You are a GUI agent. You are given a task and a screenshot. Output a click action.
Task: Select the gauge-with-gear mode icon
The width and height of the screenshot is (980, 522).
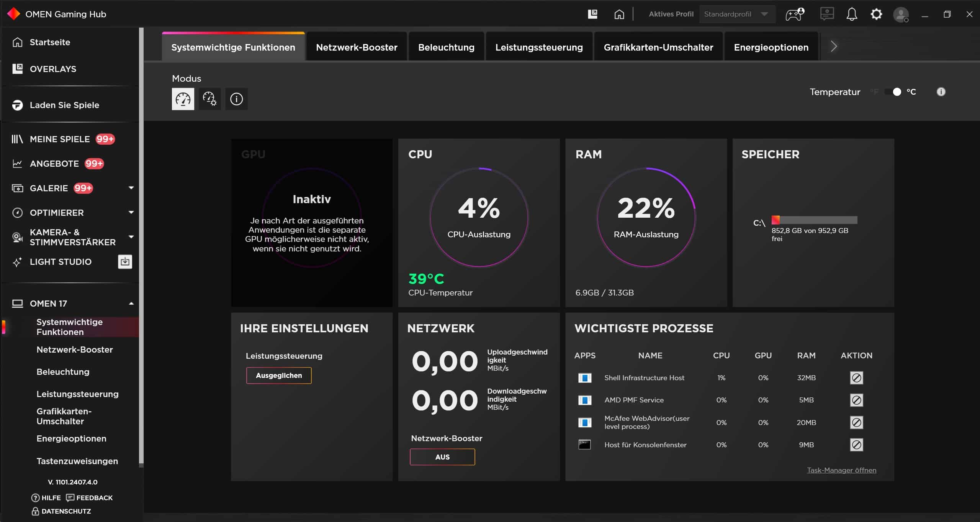209,99
